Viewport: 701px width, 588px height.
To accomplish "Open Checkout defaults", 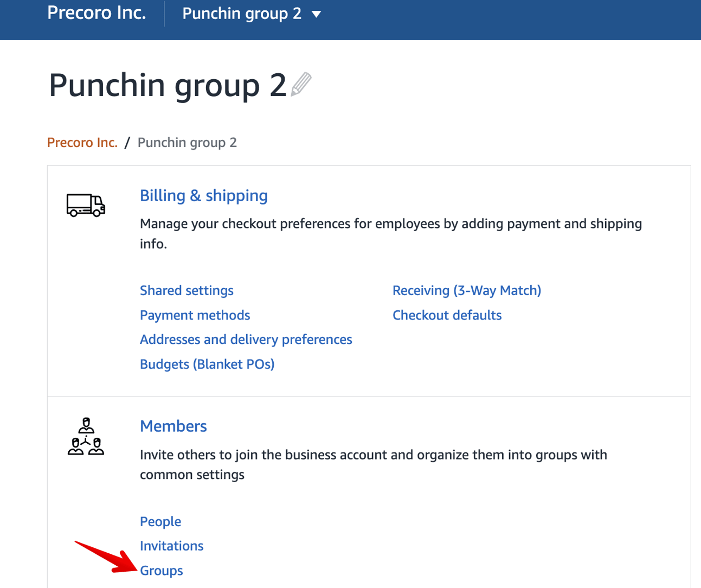I will pyautogui.click(x=447, y=315).
